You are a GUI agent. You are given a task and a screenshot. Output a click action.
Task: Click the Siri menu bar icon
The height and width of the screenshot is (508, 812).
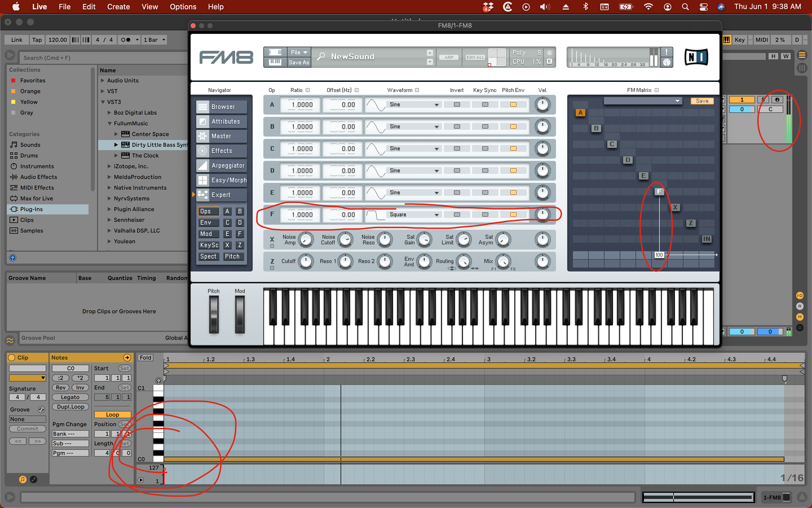click(721, 7)
